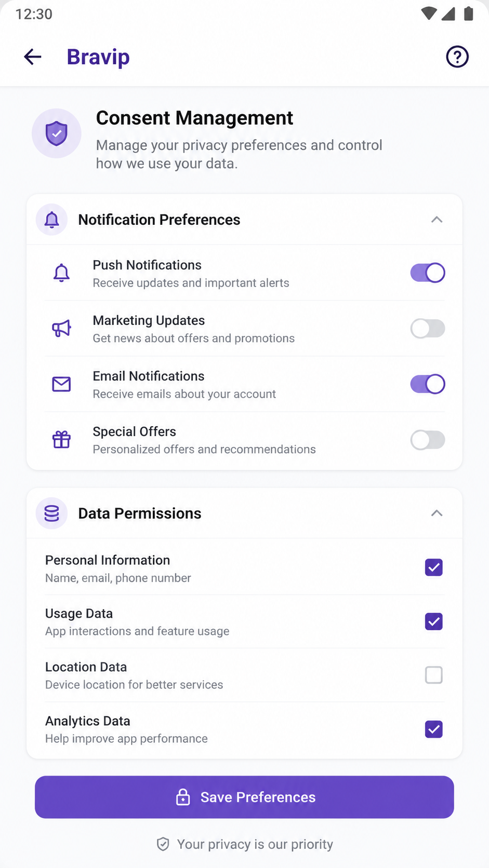
Task: Tap the database icon in Data Permissions header
Action: [51, 513]
